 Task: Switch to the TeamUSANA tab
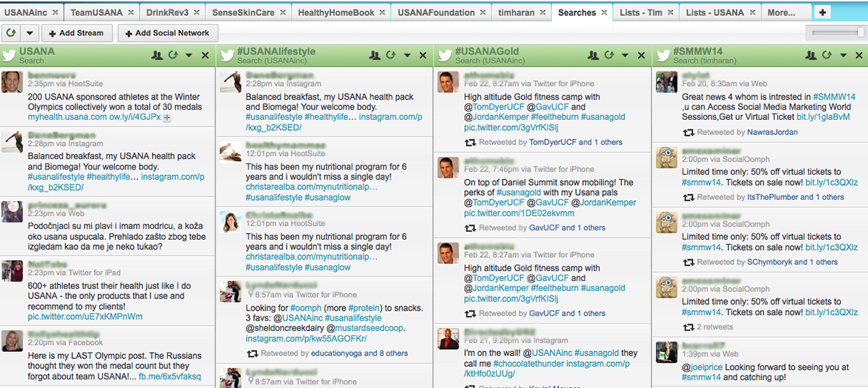tap(102, 12)
